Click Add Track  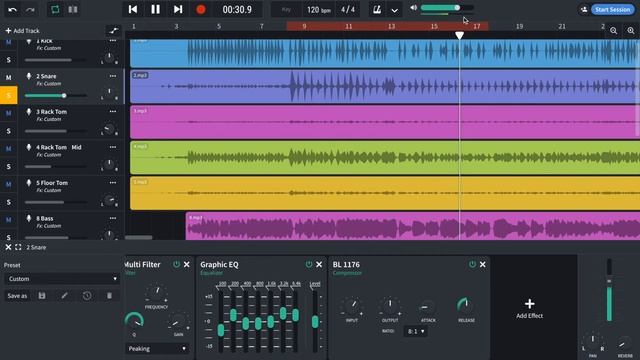[x=22, y=31]
